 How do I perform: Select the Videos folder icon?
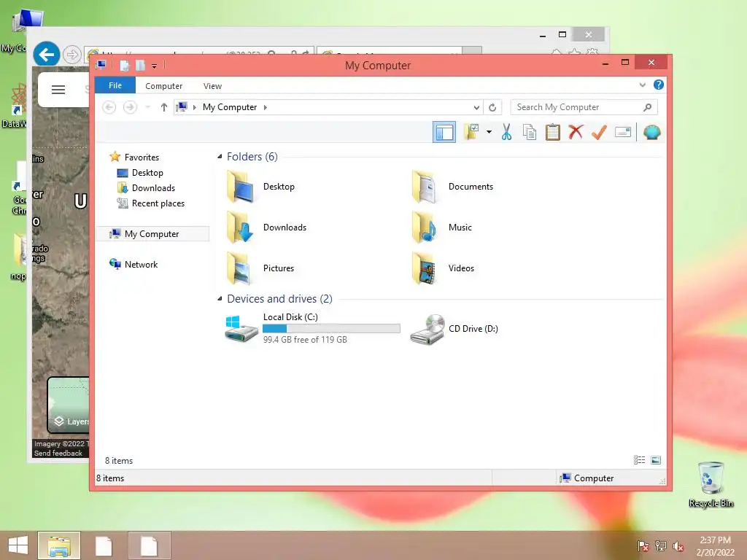coord(425,268)
